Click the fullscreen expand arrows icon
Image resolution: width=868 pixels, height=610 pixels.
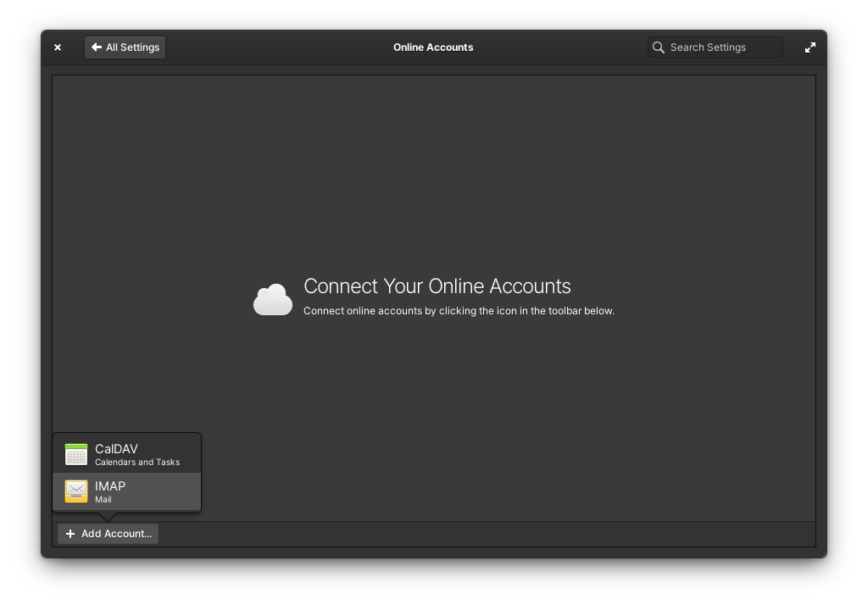(x=810, y=47)
